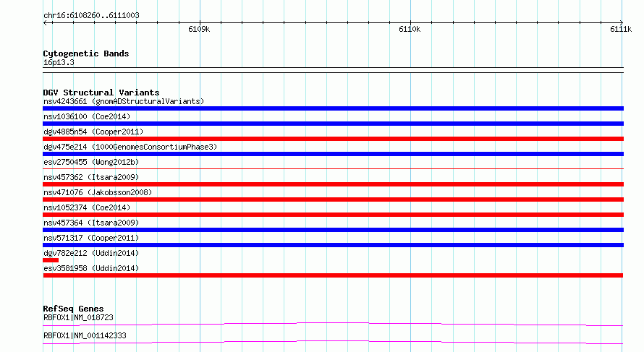Click the right arrowhead of the coordinate ruler

click(622, 22)
